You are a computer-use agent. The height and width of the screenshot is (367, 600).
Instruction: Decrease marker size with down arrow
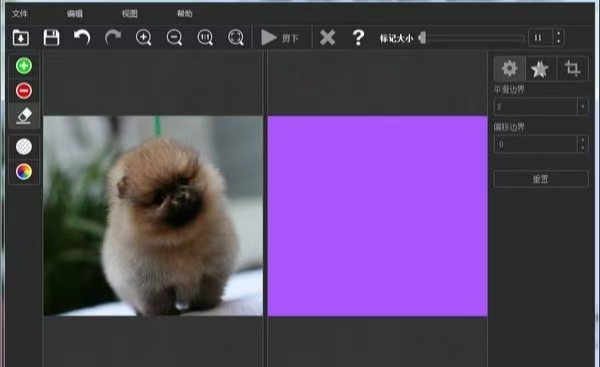(x=559, y=42)
